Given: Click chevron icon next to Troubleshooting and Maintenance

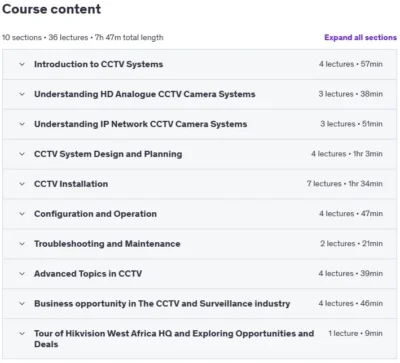Looking at the screenshot, I should pos(22,244).
